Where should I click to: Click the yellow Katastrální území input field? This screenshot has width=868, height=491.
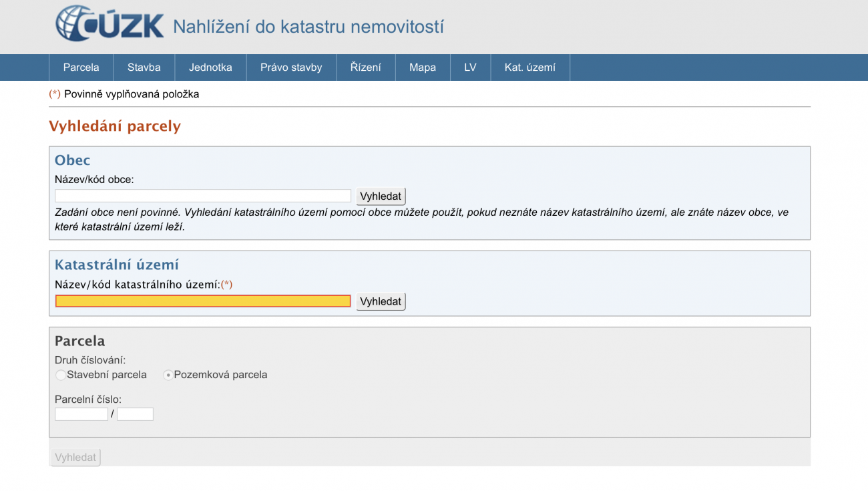tap(203, 301)
